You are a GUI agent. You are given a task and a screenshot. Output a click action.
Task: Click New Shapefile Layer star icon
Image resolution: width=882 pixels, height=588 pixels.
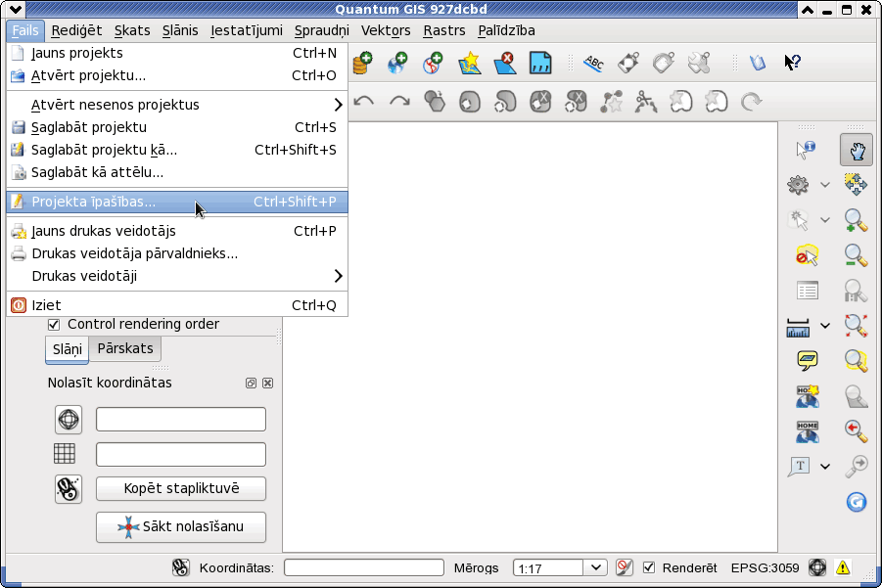pyautogui.click(x=469, y=63)
